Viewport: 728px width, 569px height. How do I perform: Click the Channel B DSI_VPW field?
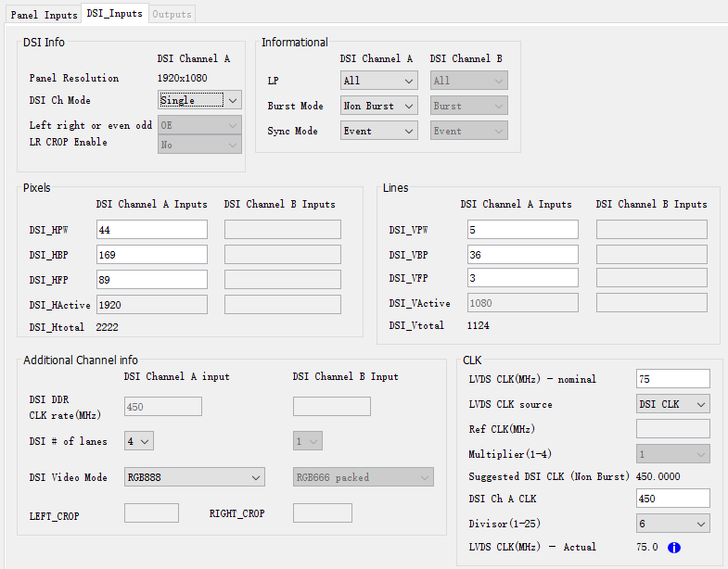[x=652, y=230]
